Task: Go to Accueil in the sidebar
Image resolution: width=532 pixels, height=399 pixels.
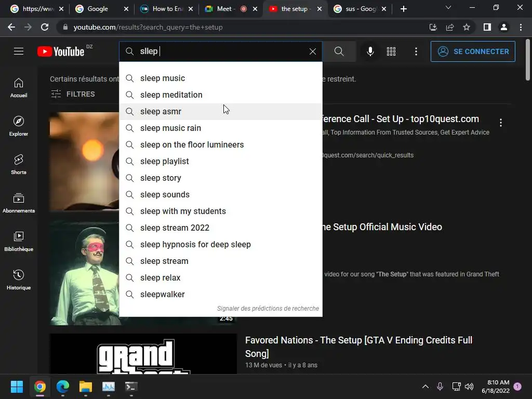Action: (19, 88)
